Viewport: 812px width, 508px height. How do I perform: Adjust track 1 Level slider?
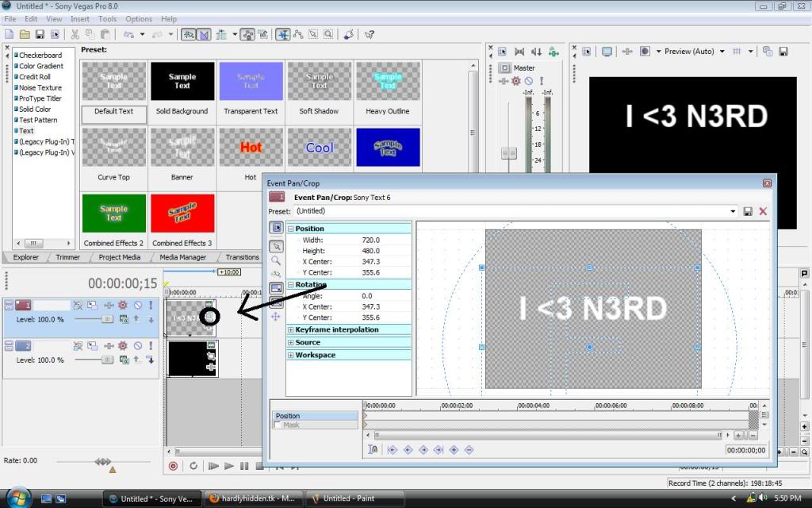(x=107, y=319)
